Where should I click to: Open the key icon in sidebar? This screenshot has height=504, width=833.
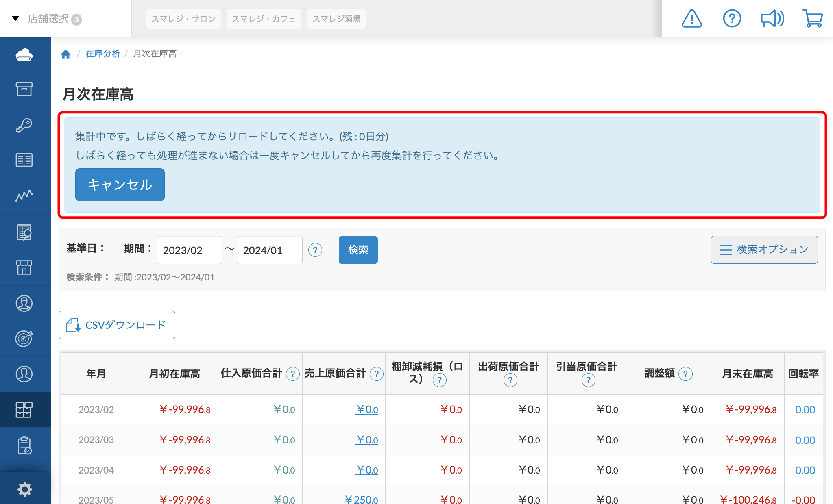point(24,125)
